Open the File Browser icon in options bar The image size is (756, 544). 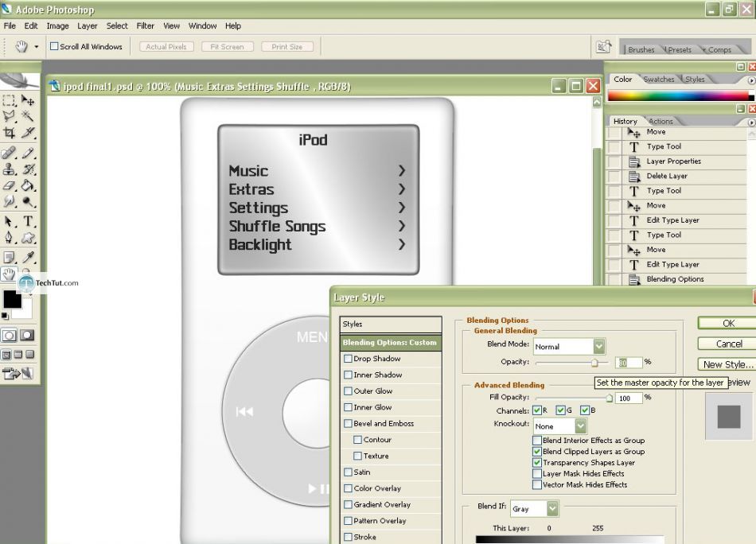coord(603,46)
